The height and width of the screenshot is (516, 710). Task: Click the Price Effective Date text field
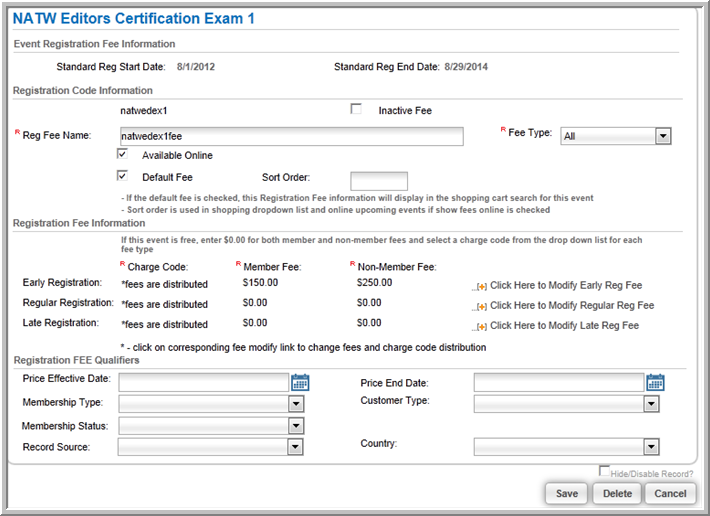pos(204,382)
